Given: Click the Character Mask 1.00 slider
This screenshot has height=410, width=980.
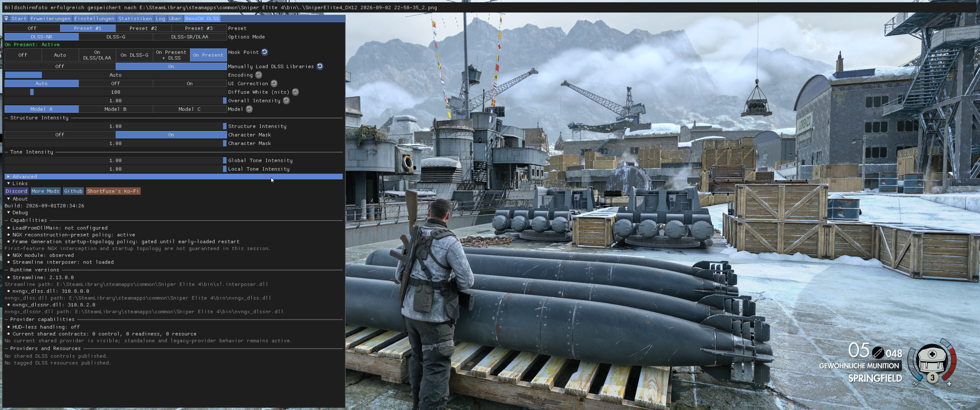Looking at the screenshot, I should (116, 143).
